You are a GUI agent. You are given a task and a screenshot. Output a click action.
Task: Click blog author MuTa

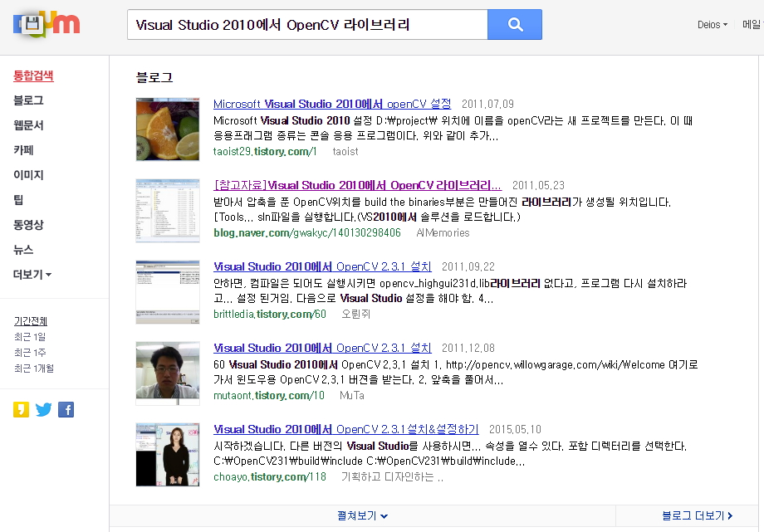352,396
